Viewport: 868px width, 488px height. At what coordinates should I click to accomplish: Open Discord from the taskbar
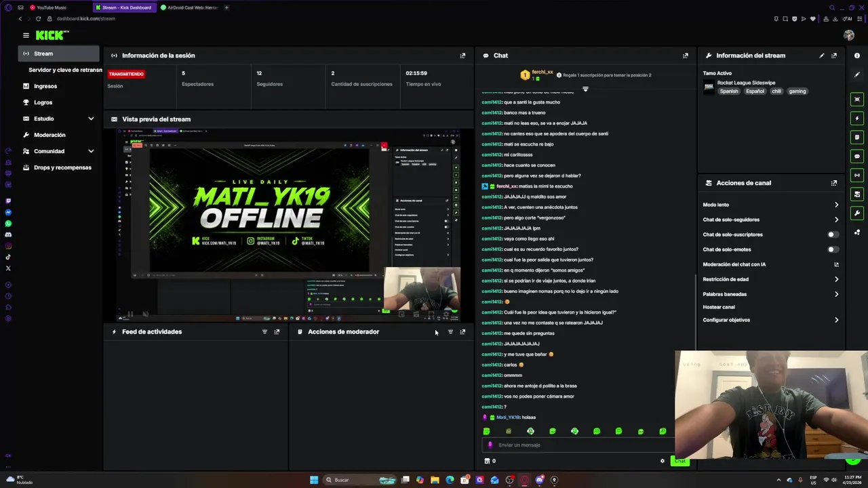(539, 480)
